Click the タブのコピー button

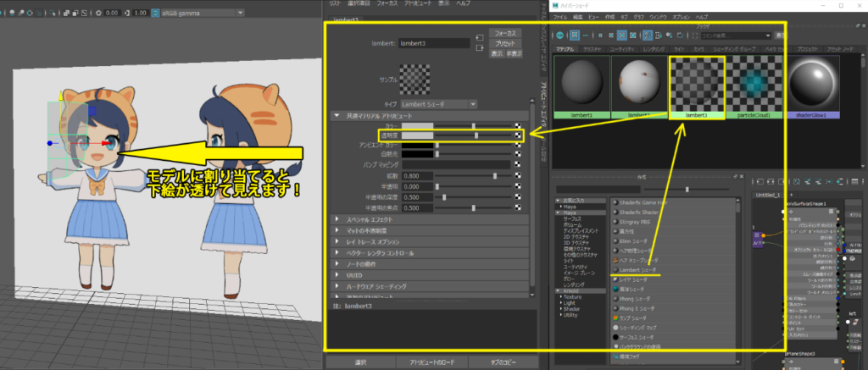504,363
